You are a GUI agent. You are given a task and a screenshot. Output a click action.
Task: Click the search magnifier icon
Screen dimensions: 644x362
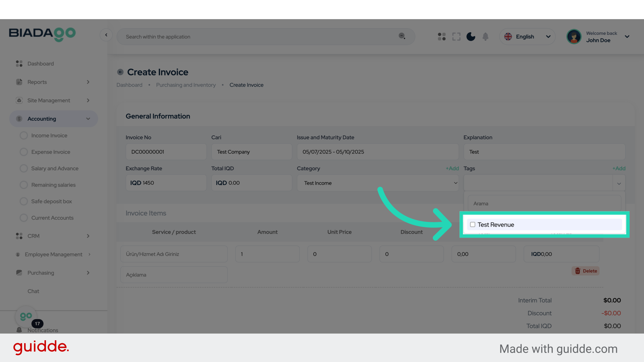pyautogui.click(x=402, y=36)
